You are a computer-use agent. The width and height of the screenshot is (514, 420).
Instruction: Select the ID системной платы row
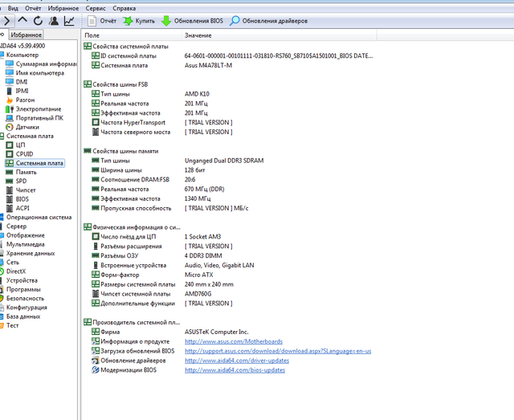[x=232, y=55]
